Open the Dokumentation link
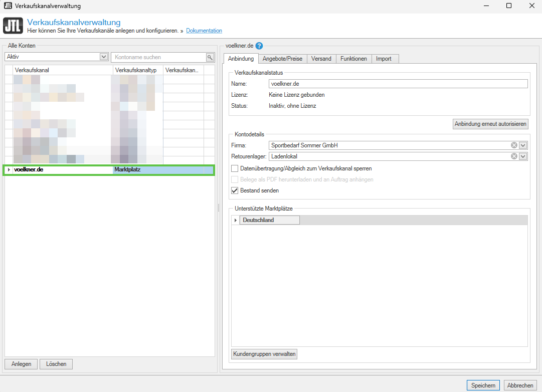This screenshot has width=542, height=392. (204, 31)
